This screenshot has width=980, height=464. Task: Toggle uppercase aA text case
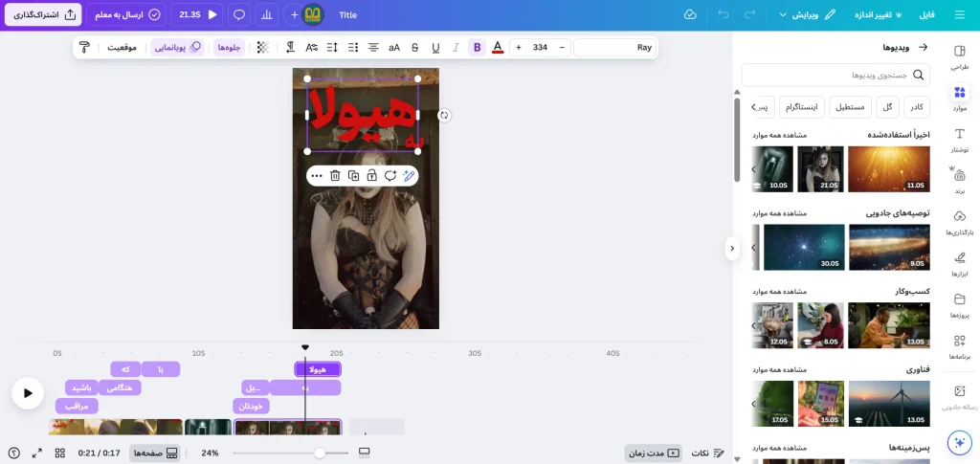pos(394,48)
